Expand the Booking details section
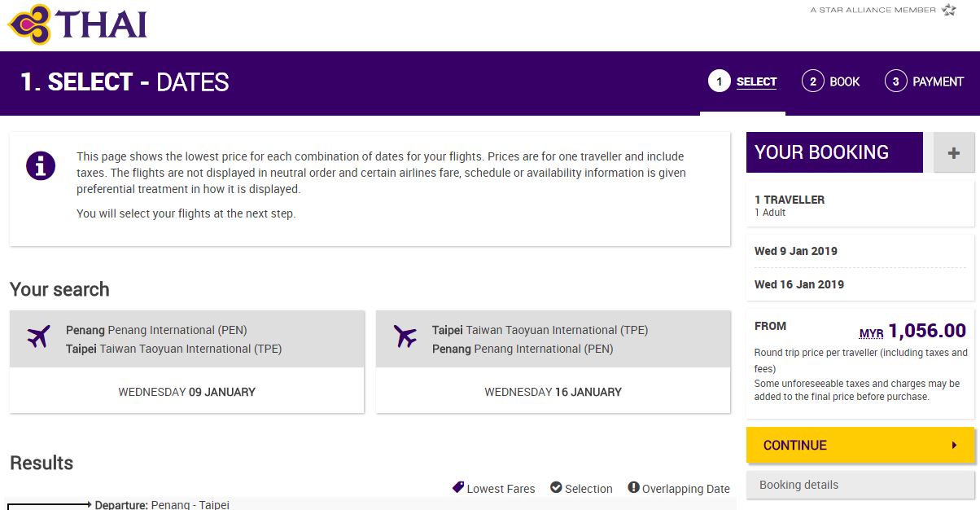This screenshot has height=510, width=980. coord(860,485)
